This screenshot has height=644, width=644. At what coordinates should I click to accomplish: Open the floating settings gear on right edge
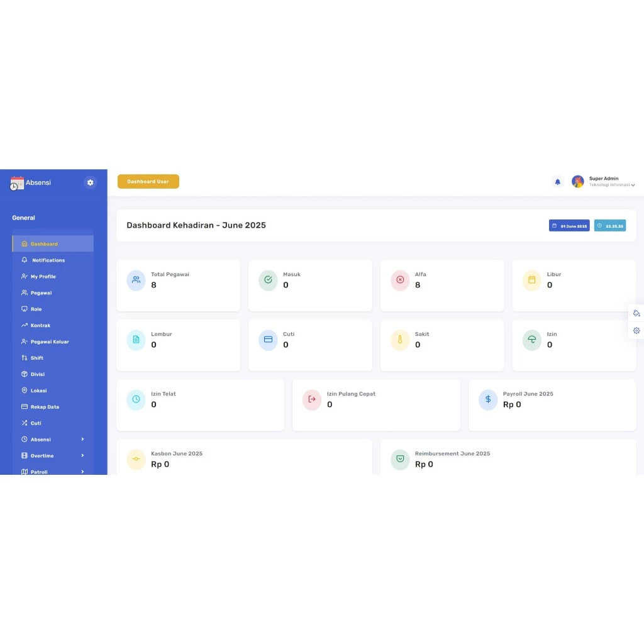(x=636, y=330)
